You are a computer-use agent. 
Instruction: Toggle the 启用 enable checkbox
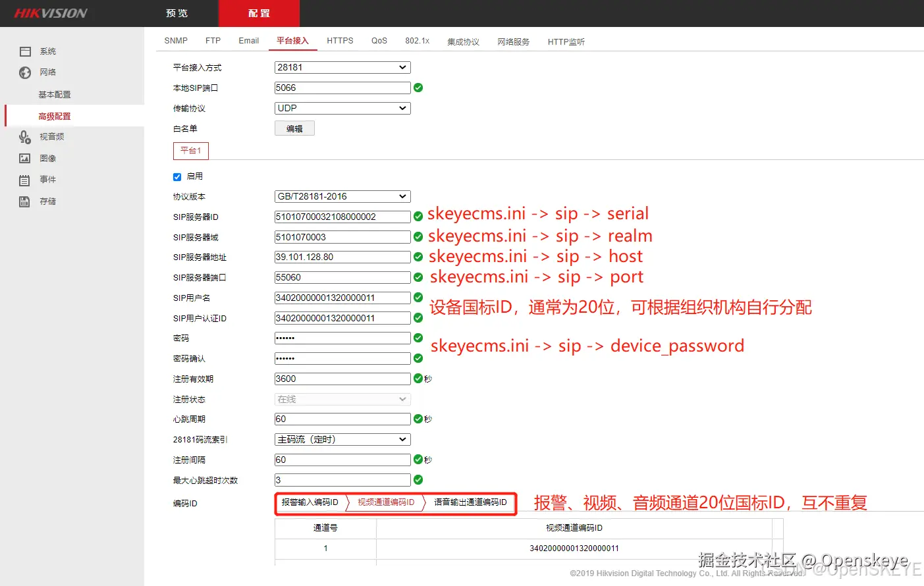point(177,176)
